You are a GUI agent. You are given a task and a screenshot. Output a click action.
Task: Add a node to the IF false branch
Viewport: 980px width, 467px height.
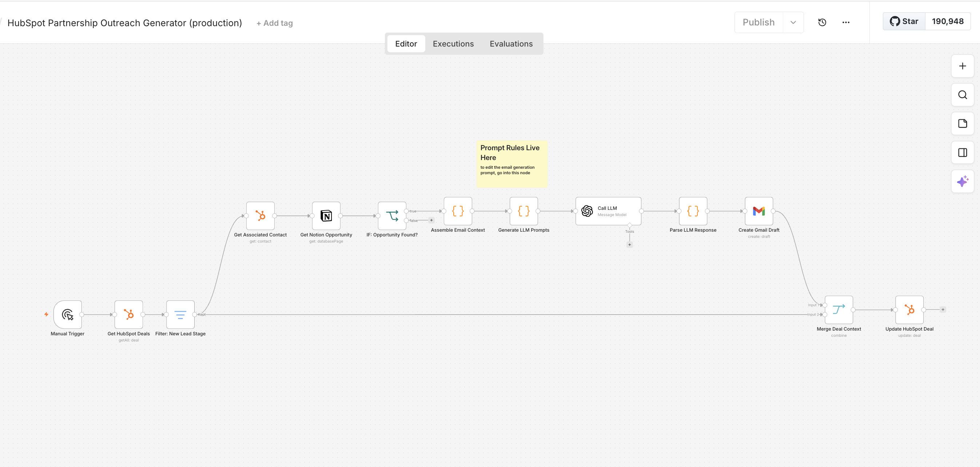431,220
